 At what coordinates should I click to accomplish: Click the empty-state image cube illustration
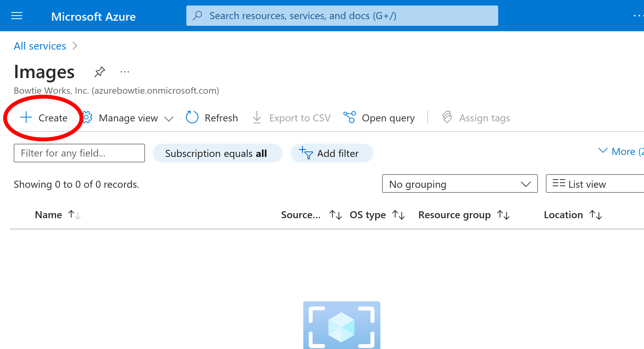(341, 325)
